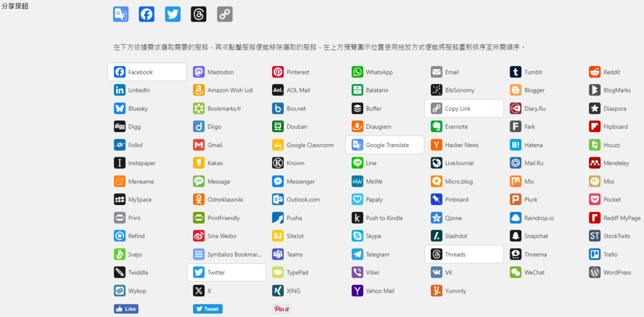Select the Print icon
The height and width of the screenshot is (317, 644).
[120, 218]
